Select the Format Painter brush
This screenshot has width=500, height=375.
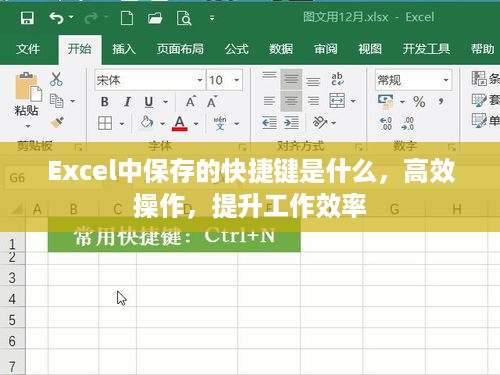pyautogui.click(x=57, y=122)
